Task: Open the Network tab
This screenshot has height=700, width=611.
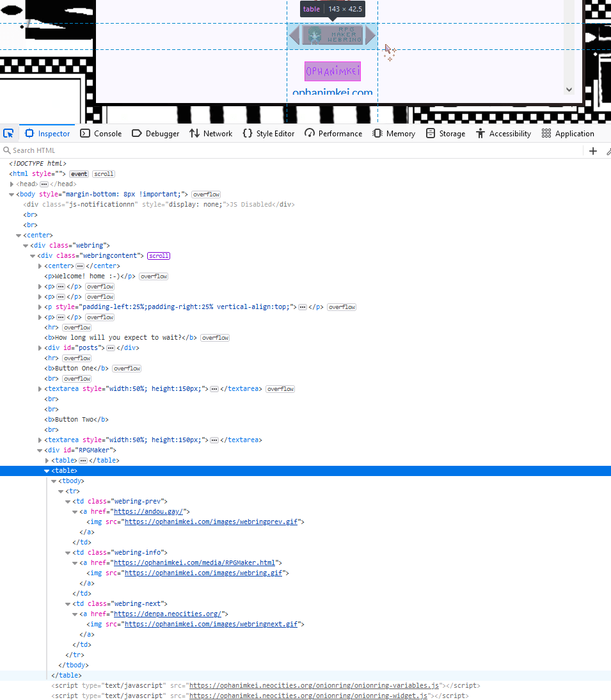Action: [x=211, y=133]
